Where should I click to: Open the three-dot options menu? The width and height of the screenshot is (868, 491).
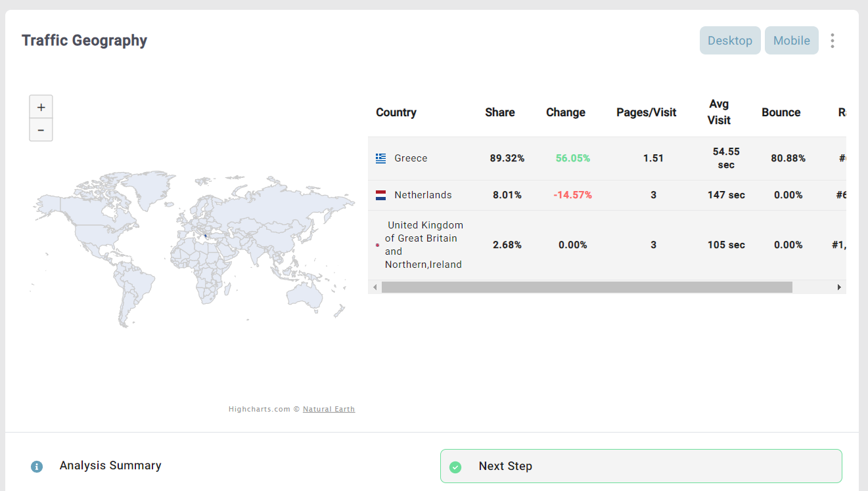click(832, 41)
